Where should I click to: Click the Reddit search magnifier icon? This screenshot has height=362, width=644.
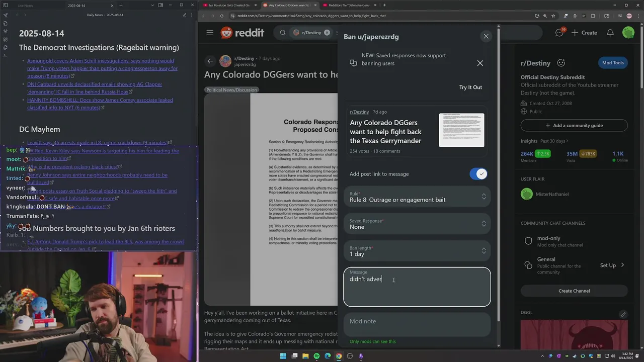283,33
